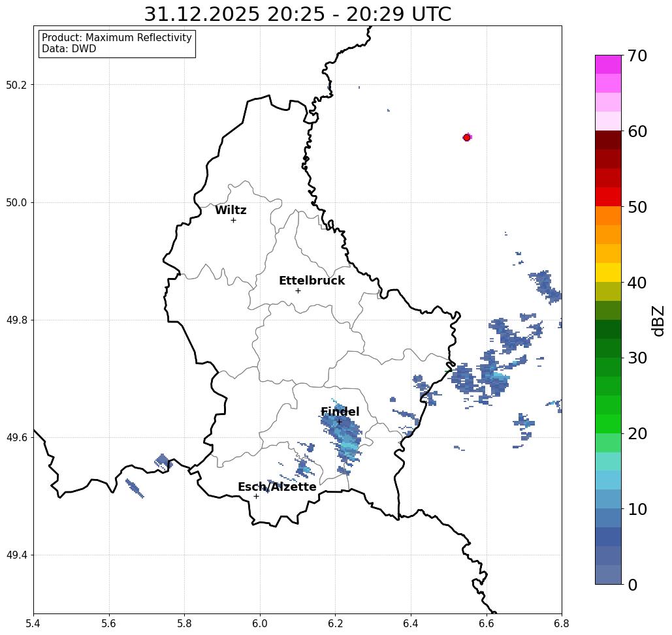Click the 50.0 latitude tick label
This screenshot has width=672, height=635.
16,202
